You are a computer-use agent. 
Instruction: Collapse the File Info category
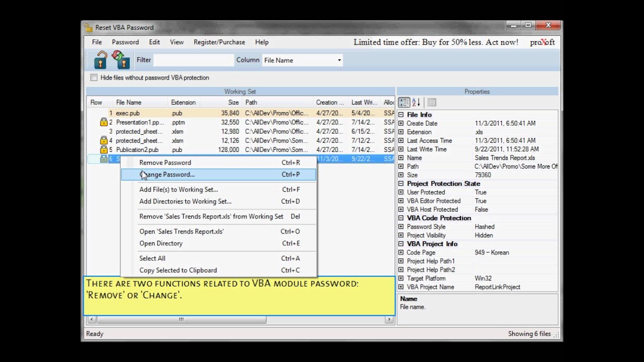coord(401,115)
